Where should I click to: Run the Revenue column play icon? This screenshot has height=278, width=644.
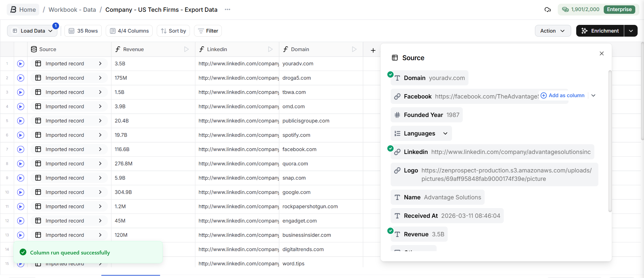coord(186,49)
